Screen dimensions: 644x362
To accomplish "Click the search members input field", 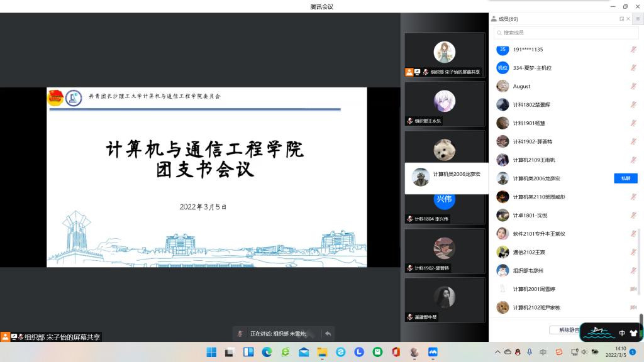I will [566, 33].
